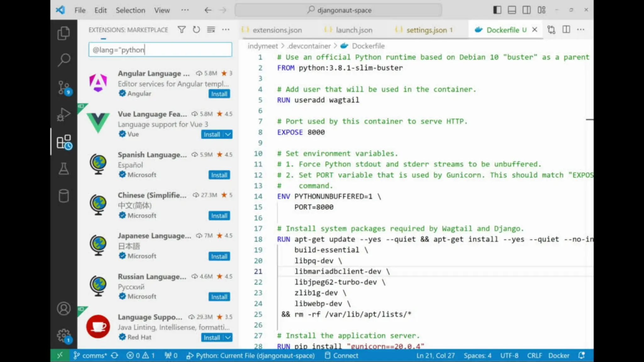Open the Explorer view in activity bar
The height and width of the screenshot is (362, 644).
tap(64, 33)
